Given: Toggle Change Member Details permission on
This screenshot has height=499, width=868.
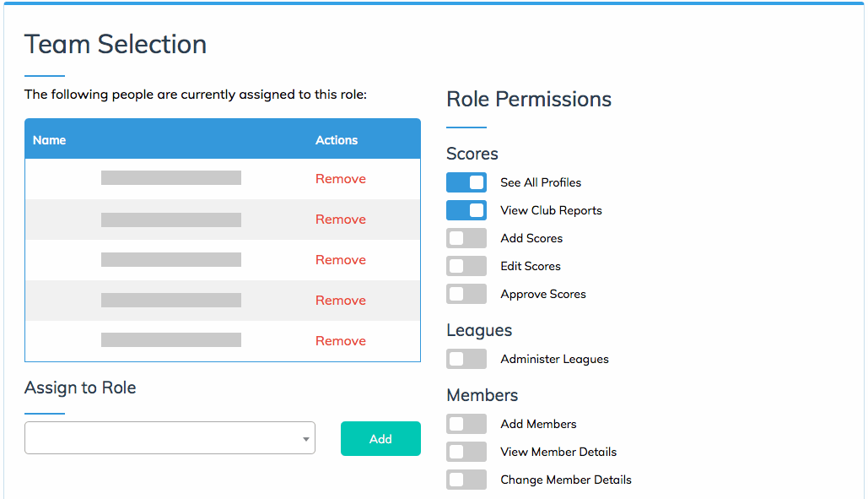Looking at the screenshot, I should (466, 479).
